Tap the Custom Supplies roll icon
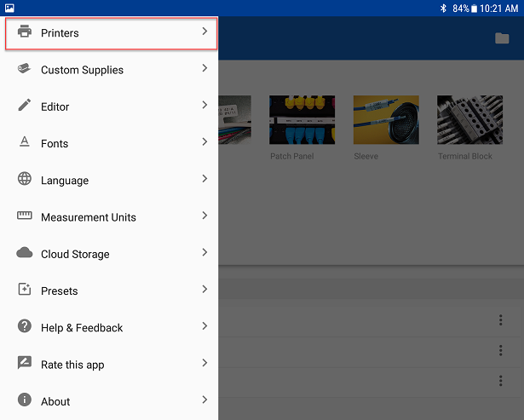The width and height of the screenshot is (524, 420). (x=24, y=70)
